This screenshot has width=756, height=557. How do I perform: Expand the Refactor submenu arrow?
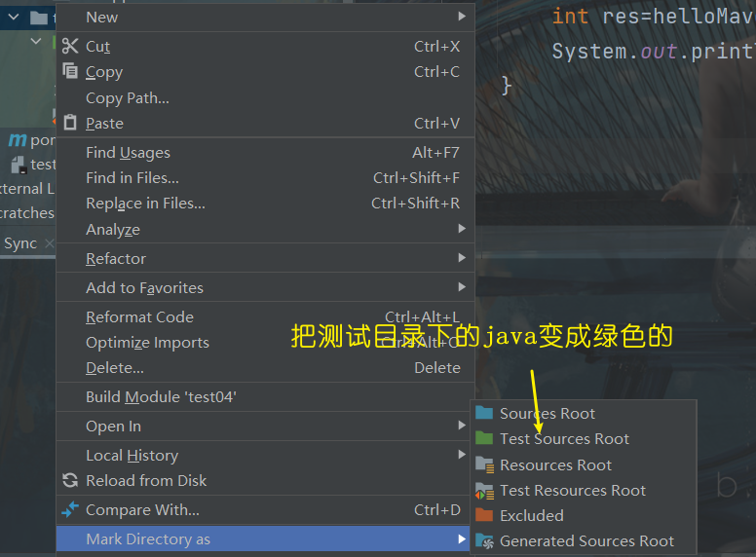pos(462,258)
